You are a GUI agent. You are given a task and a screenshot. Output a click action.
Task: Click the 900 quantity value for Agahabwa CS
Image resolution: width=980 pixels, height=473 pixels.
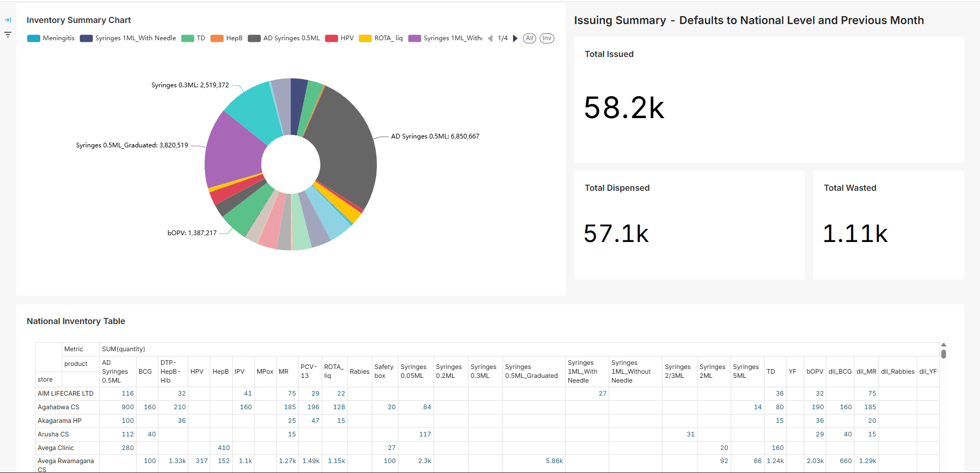(x=127, y=407)
